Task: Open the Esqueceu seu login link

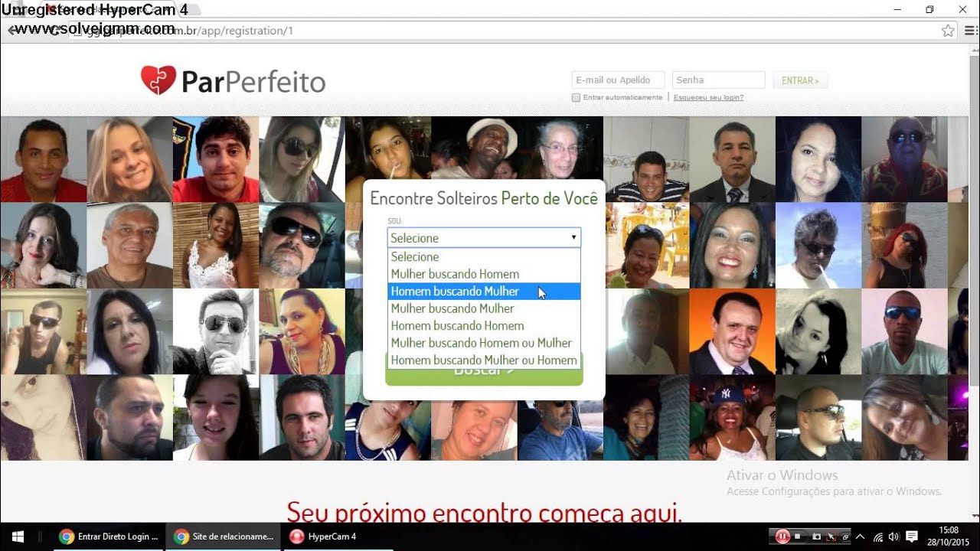Action: 708,97
